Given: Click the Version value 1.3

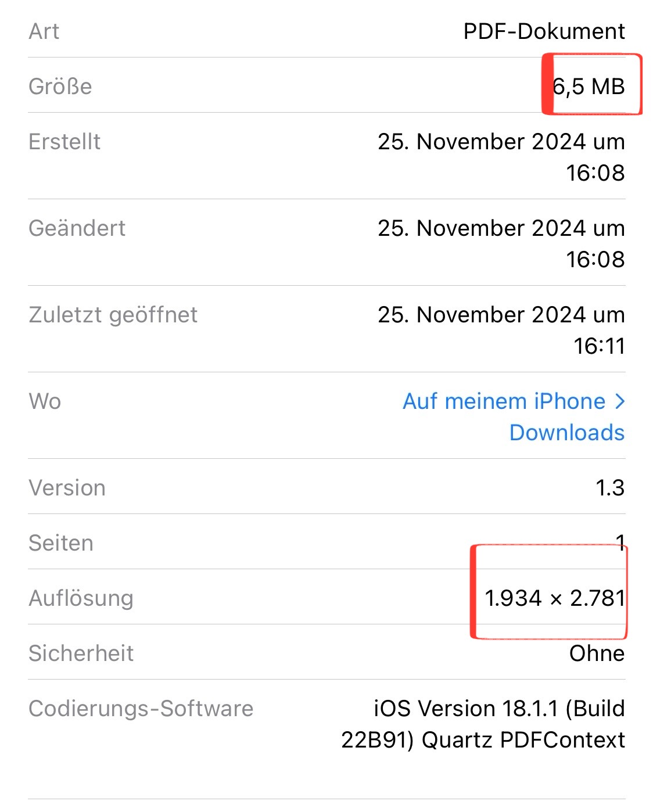Looking at the screenshot, I should 609,488.
